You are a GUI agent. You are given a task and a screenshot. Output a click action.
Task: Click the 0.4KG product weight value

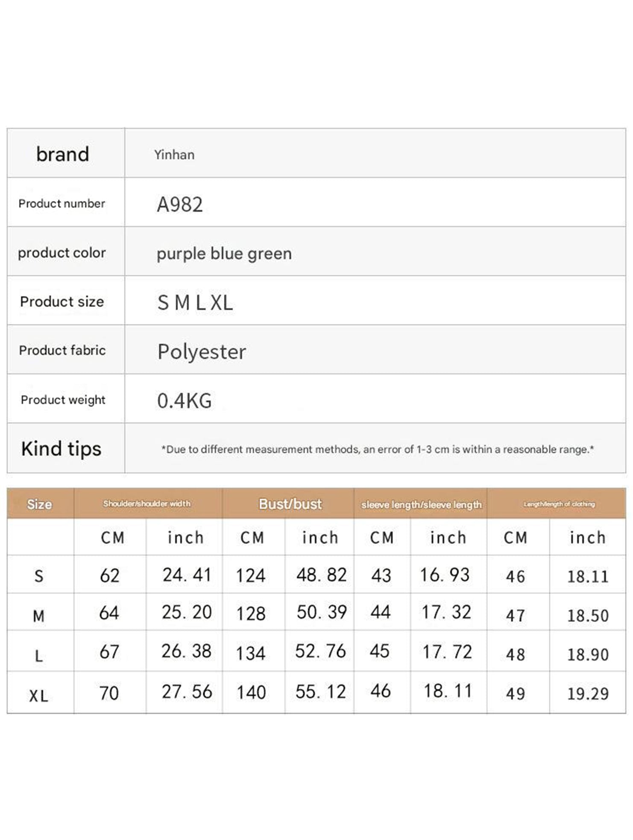click(x=185, y=401)
